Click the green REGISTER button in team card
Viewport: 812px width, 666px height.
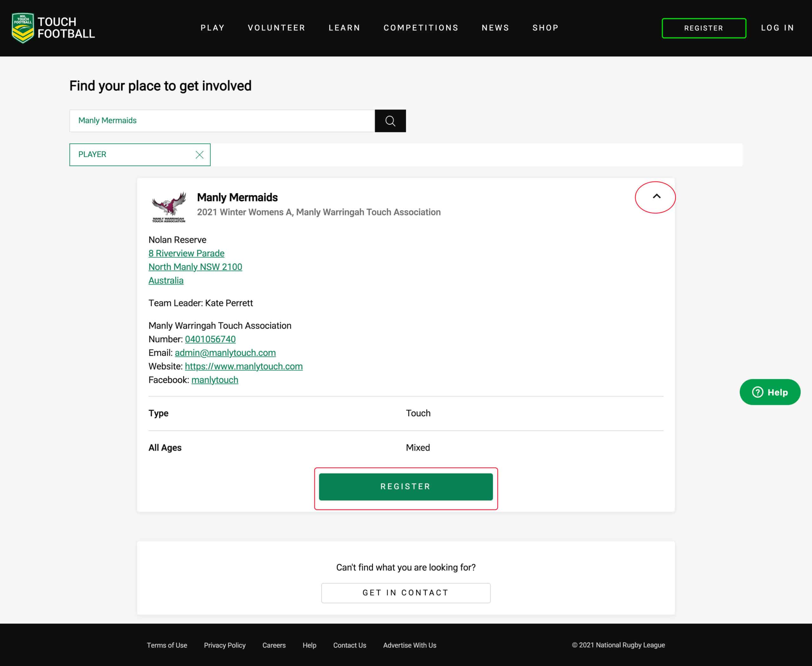tap(406, 487)
